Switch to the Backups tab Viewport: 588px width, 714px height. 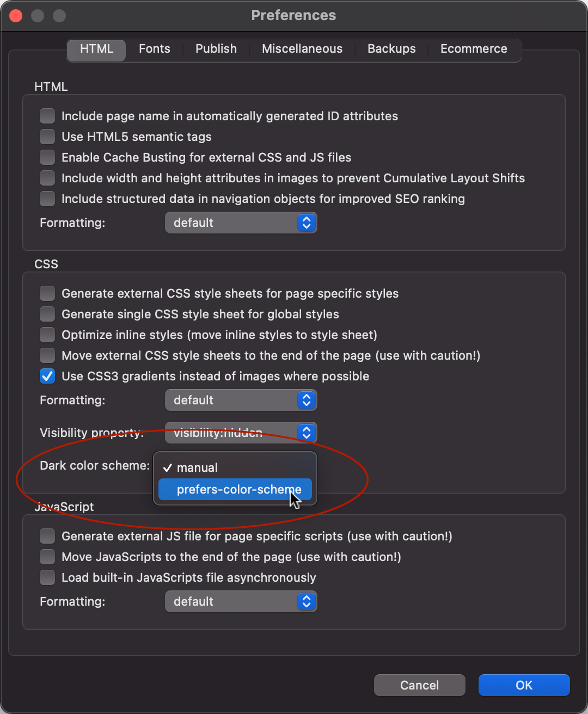point(391,49)
